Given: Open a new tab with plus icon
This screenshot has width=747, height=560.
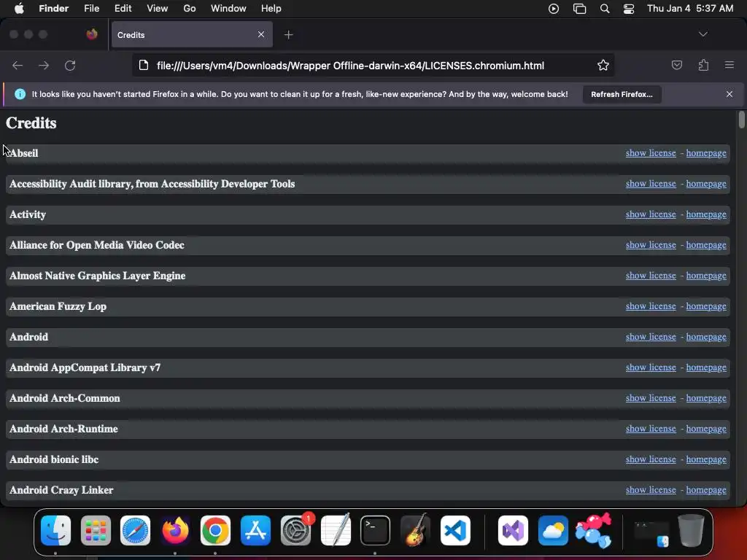Looking at the screenshot, I should click(x=289, y=35).
